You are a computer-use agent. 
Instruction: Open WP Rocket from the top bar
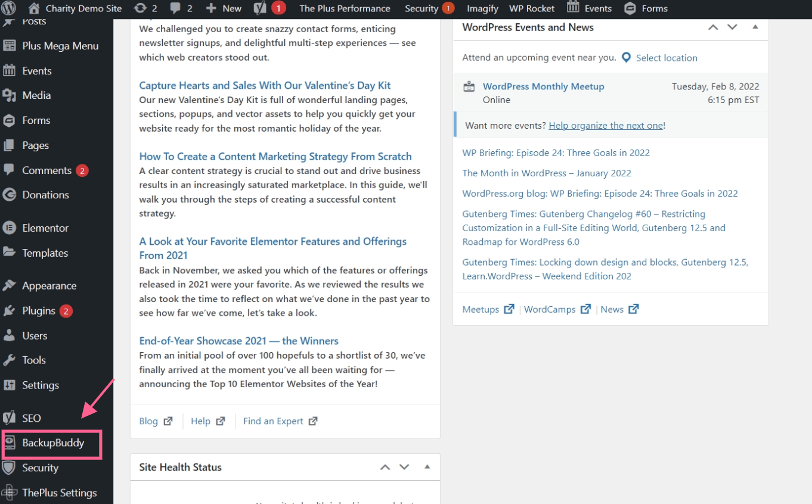click(x=531, y=8)
